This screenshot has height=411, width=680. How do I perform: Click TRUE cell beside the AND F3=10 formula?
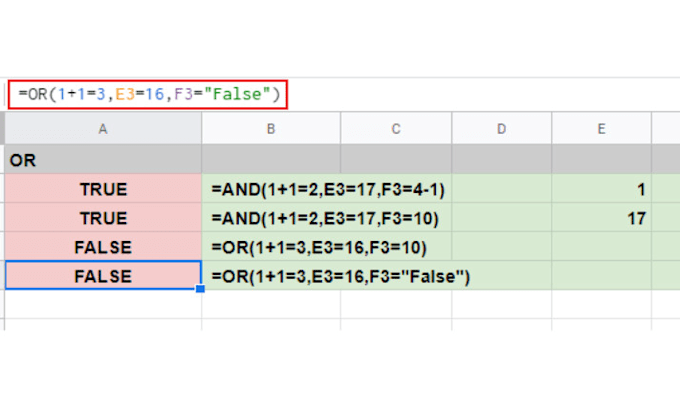click(x=103, y=218)
